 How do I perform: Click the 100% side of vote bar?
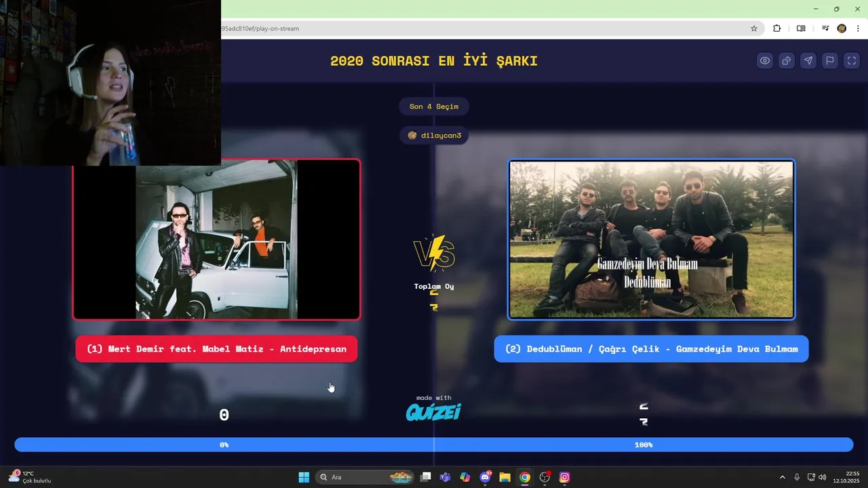pos(644,445)
